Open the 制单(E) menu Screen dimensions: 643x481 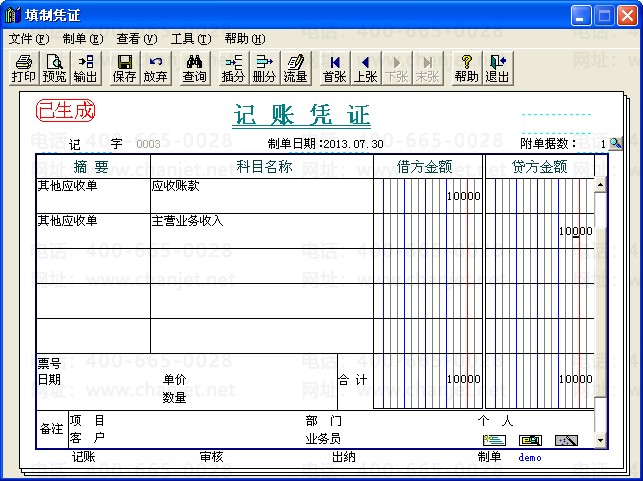[82, 39]
